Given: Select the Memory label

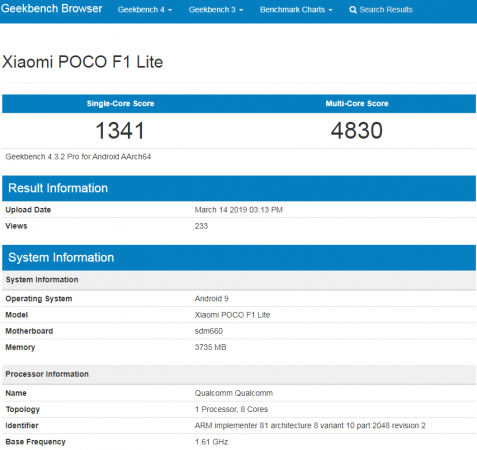Looking at the screenshot, I should point(20,347).
